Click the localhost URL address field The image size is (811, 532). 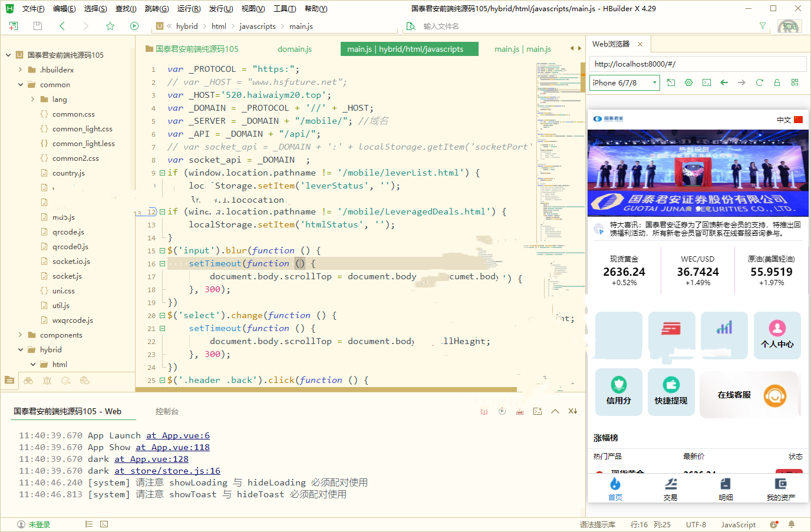click(x=698, y=64)
